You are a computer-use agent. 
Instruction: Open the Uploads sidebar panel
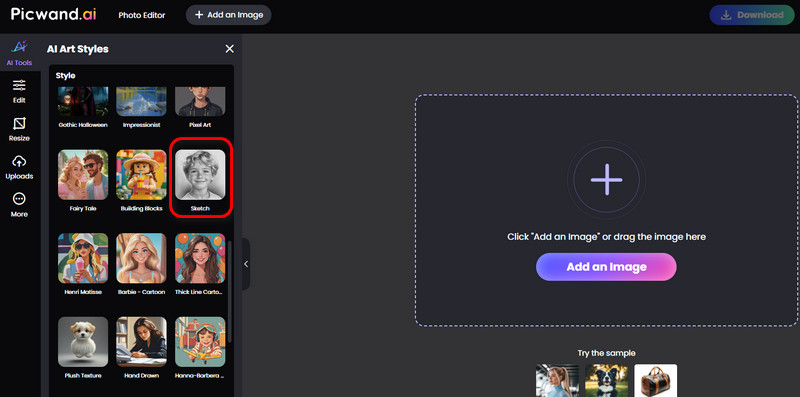coord(19,167)
